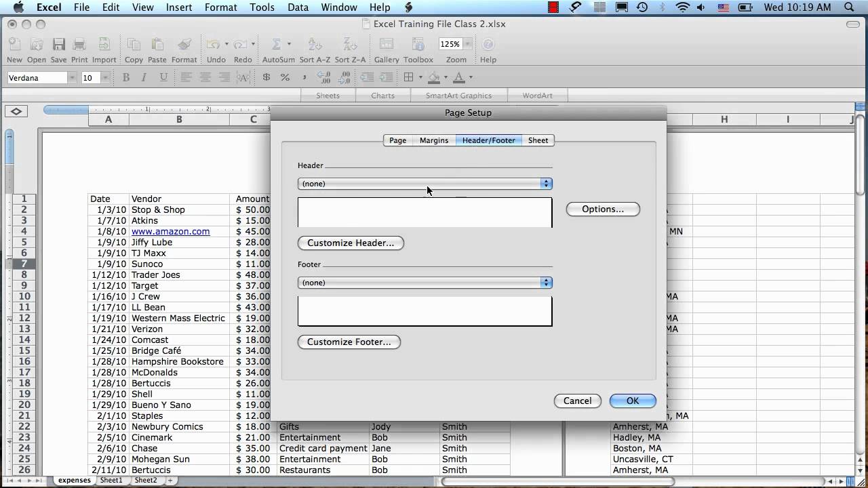The height and width of the screenshot is (488, 868).
Task: Click the New workbook toolbar icon
Action: click(14, 45)
